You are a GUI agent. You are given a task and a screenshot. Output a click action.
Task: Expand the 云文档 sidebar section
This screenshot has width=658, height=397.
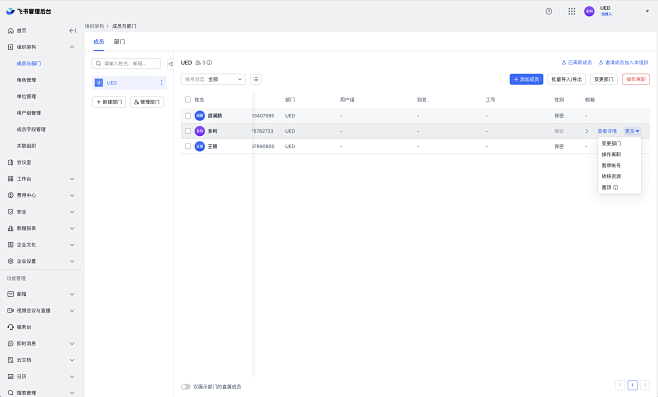click(72, 360)
